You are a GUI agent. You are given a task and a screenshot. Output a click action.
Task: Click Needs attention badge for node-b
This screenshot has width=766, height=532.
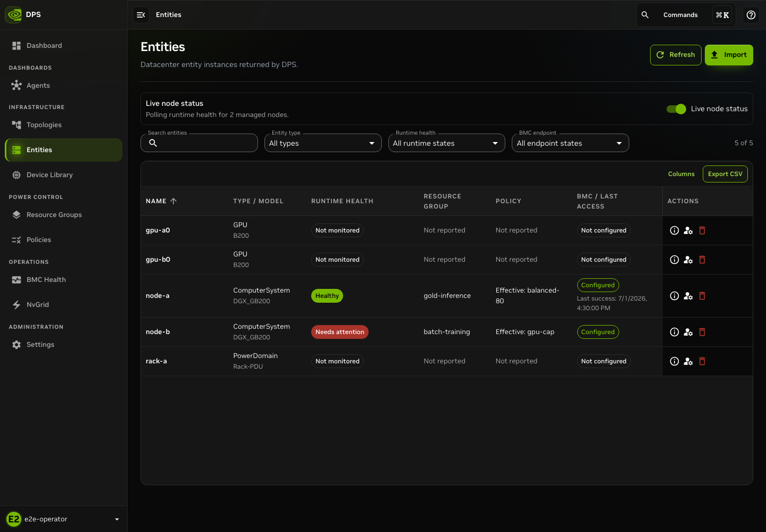340,332
